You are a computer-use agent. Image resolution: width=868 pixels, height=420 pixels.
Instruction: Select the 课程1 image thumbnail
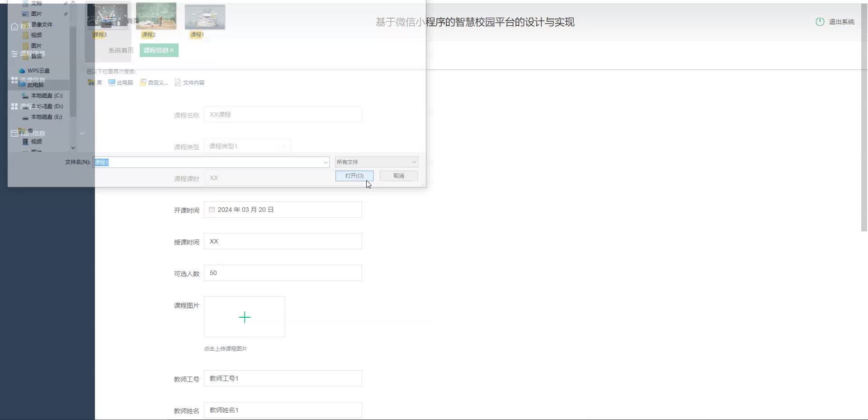pos(205,17)
